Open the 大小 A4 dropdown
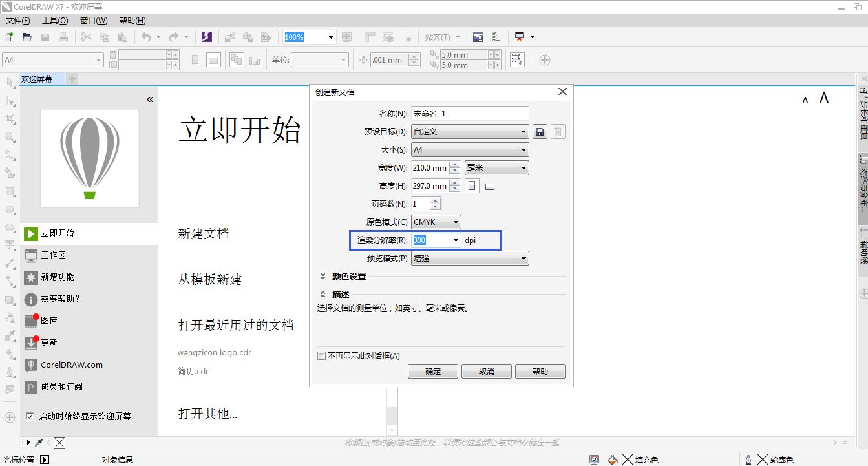868x466 pixels. coord(470,150)
